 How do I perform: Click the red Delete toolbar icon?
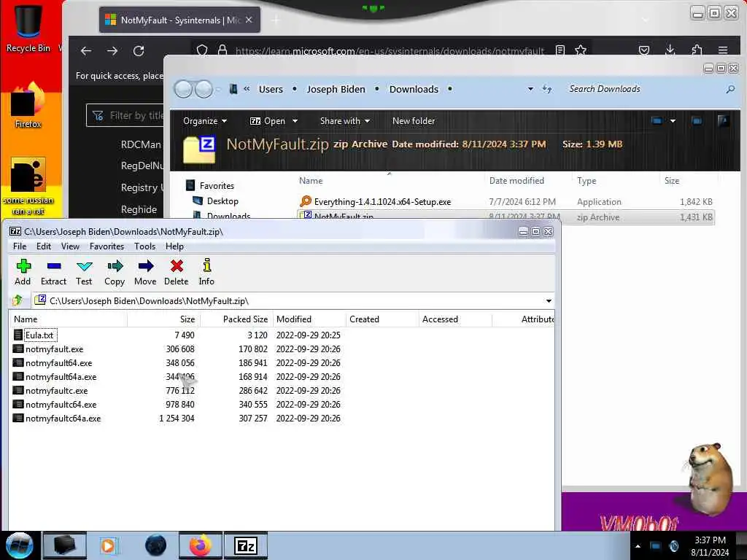point(177,272)
